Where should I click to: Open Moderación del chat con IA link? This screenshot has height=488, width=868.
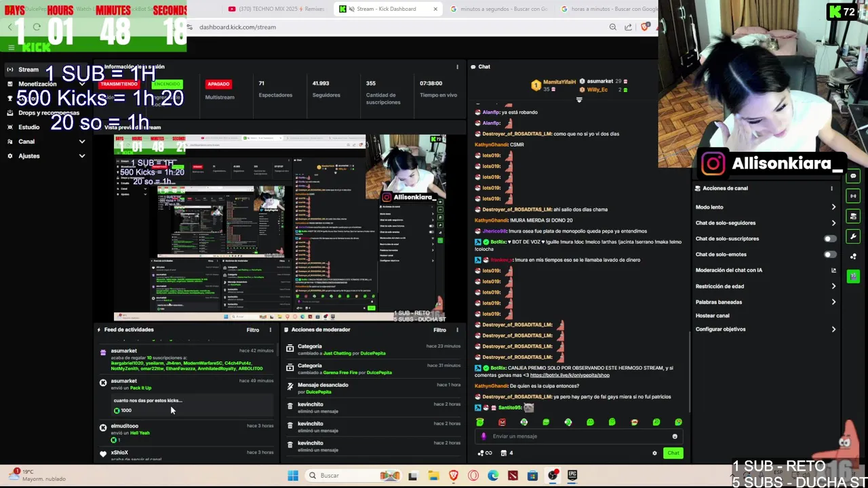click(766, 270)
